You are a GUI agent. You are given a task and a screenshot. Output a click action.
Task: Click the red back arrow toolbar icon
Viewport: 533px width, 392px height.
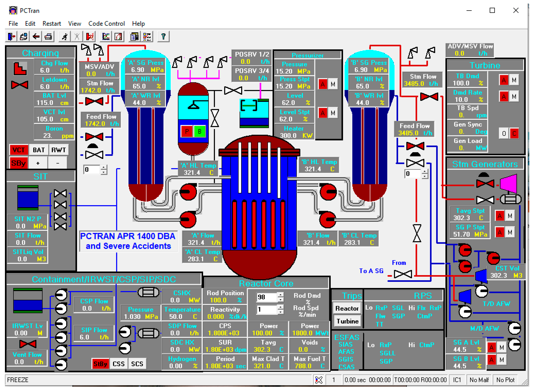tap(36, 37)
